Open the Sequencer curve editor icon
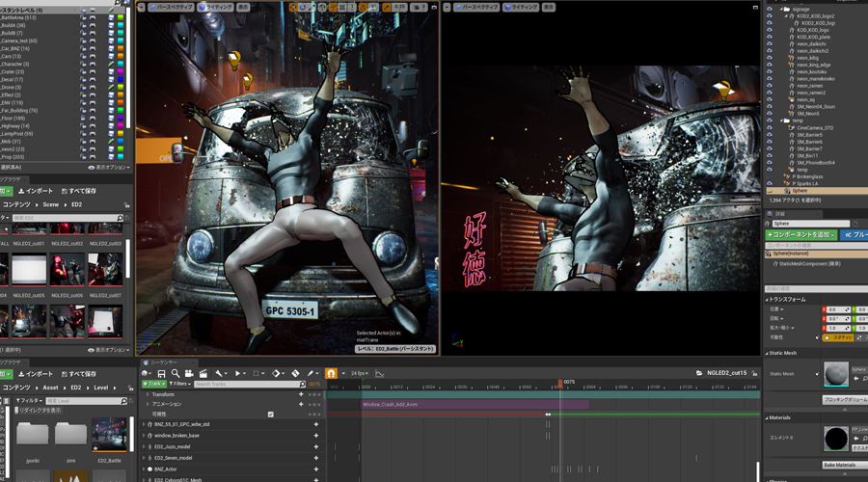The image size is (868, 482). click(x=380, y=373)
